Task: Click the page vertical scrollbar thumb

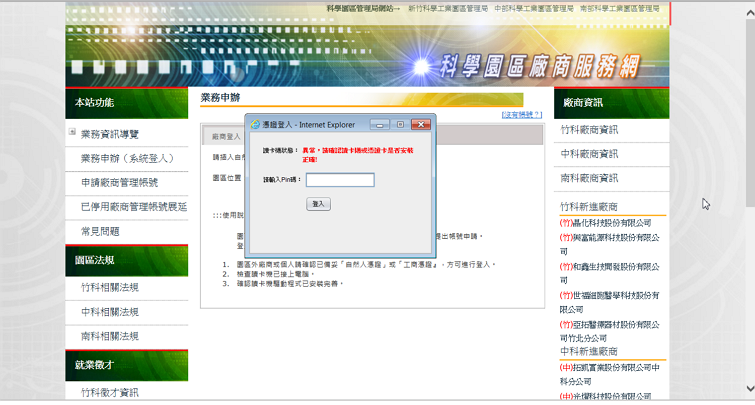Action: (750, 113)
